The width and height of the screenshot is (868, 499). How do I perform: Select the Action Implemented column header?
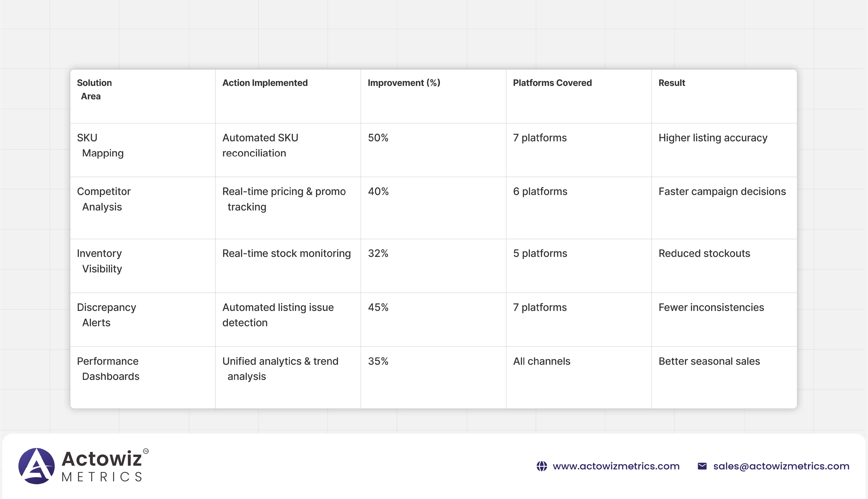pos(265,83)
